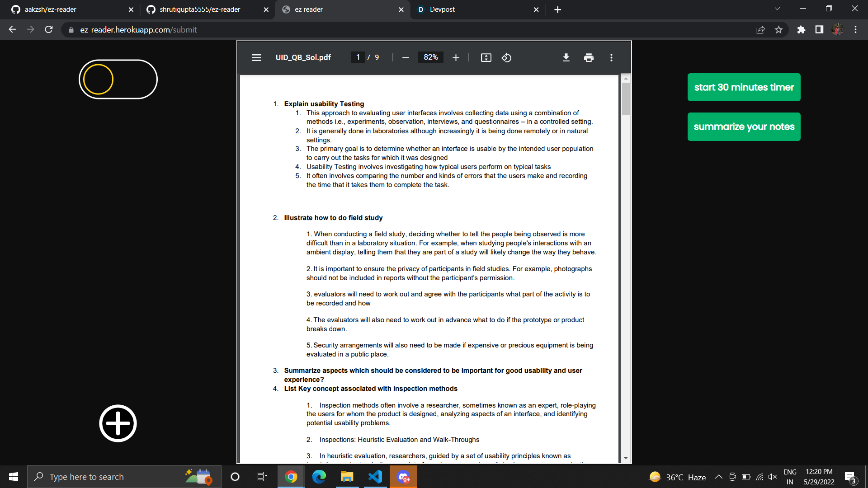
Task: Download the UID_QB_Sol.pdf file
Action: click(566, 57)
